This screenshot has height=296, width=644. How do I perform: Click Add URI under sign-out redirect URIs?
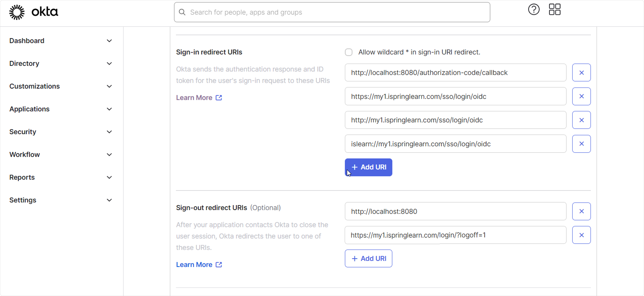click(368, 258)
